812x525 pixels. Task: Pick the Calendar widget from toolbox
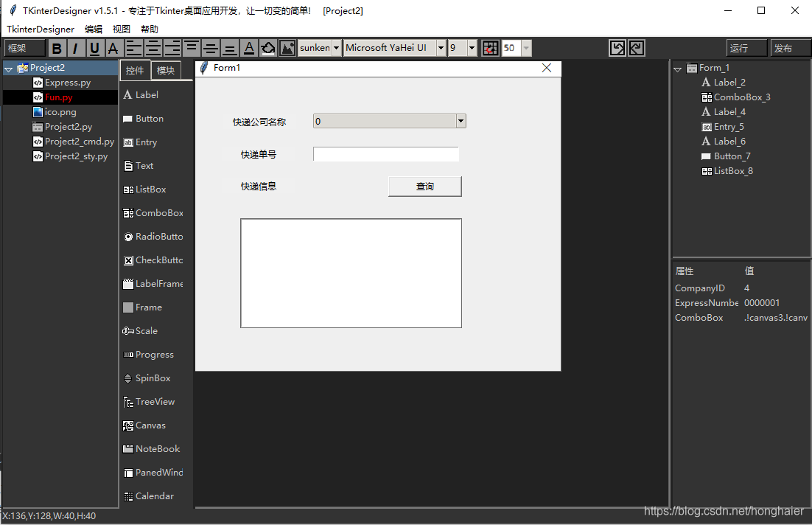pyautogui.click(x=148, y=496)
